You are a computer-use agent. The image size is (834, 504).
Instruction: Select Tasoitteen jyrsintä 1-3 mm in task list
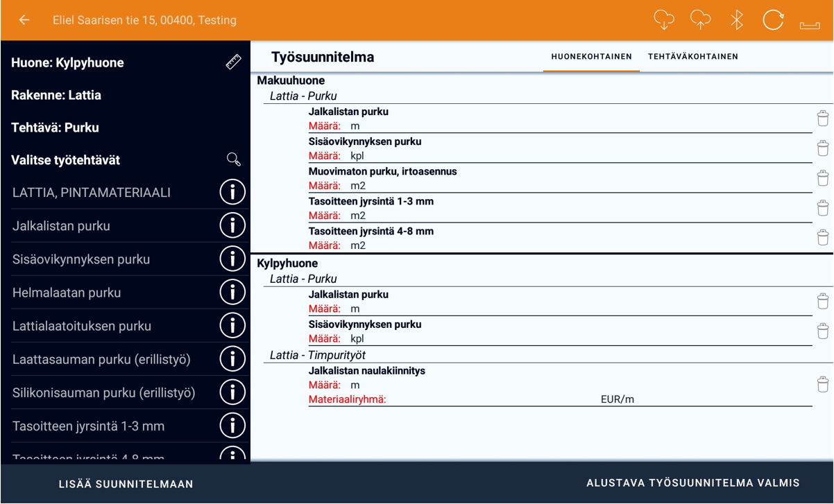pyautogui.click(x=89, y=426)
